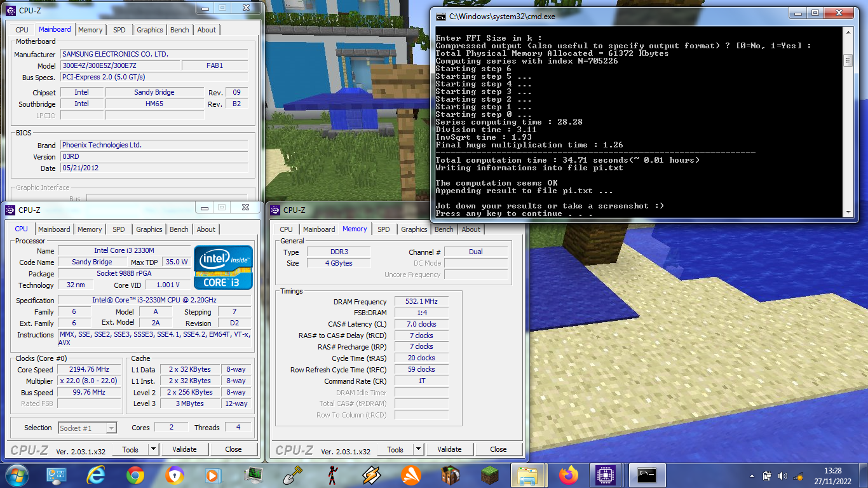Switch to SPD tab in CPU-Z Mainboard window

pyautogui.click(x=119, y=30)
